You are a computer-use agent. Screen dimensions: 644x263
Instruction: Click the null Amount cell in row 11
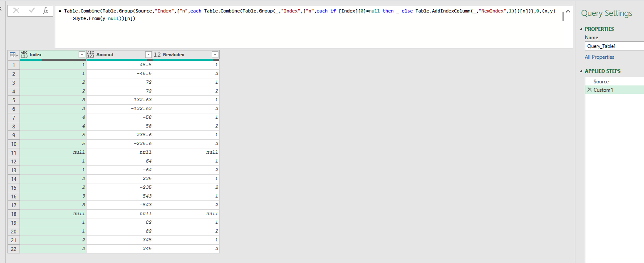pos(119,152)
